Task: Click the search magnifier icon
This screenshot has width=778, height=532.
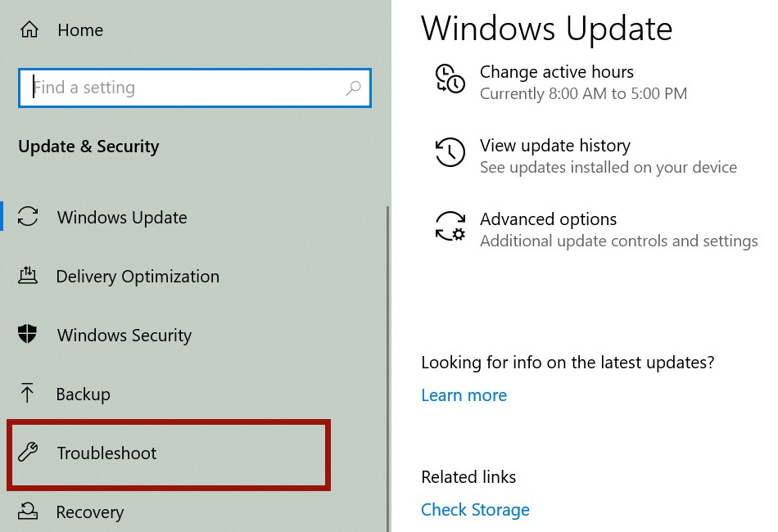Action: point(352,88)
